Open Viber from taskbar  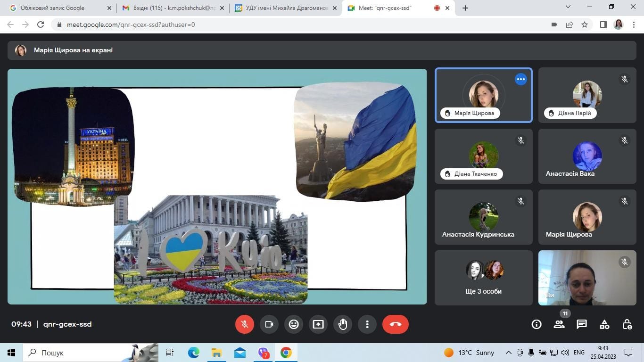263,353
